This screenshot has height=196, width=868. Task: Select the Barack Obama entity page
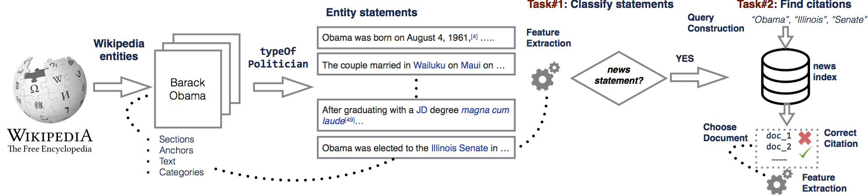click(188, 89)
